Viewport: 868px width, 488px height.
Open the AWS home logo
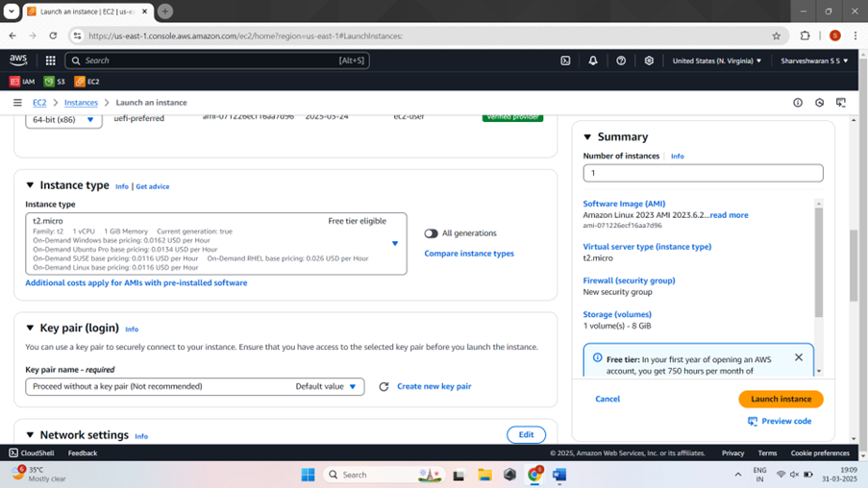pos(18,60)
